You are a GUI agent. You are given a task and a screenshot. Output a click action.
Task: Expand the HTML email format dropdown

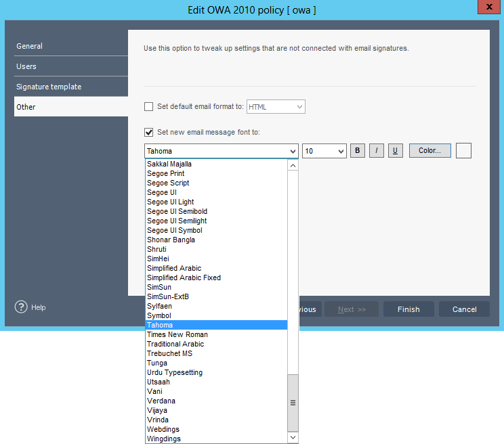(x=276, y=106)
